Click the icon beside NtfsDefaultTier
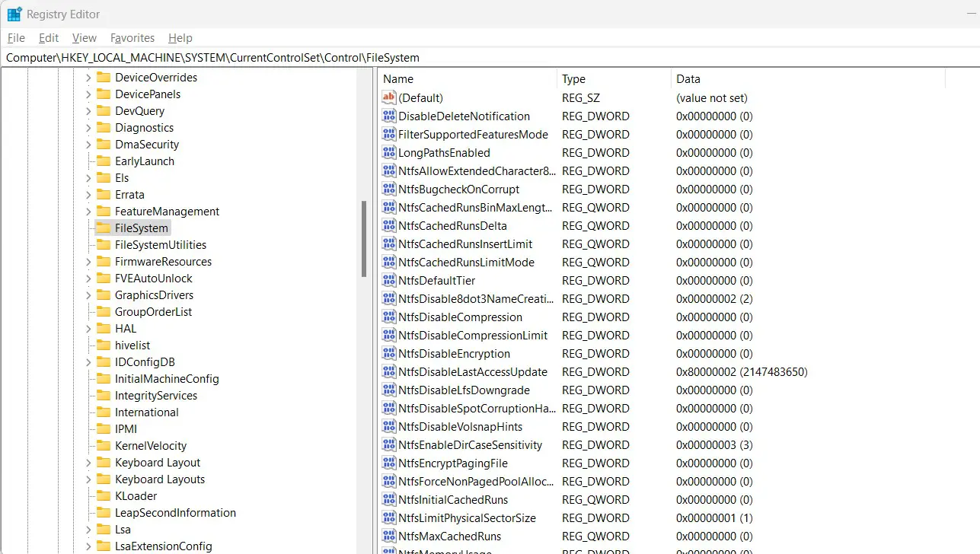 [389, 281]
